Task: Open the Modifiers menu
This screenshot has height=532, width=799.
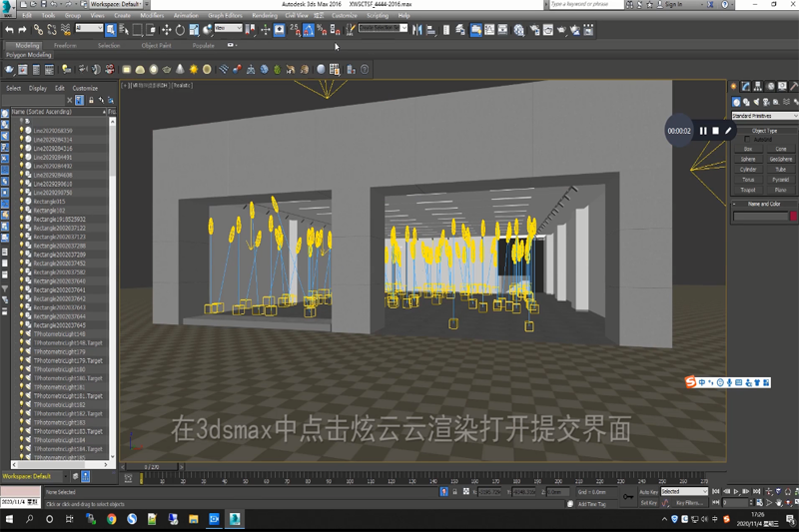Action: (152, 16)
